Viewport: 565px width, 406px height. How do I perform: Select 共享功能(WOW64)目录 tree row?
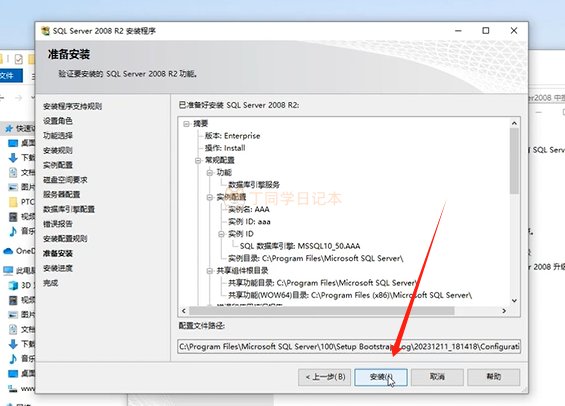pyautogui.click(x=350, y=295)
